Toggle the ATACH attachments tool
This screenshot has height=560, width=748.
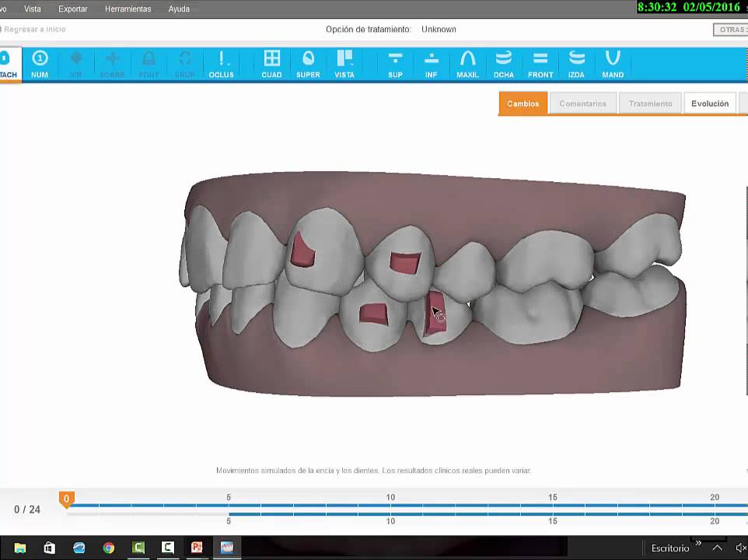coord(9,65)
